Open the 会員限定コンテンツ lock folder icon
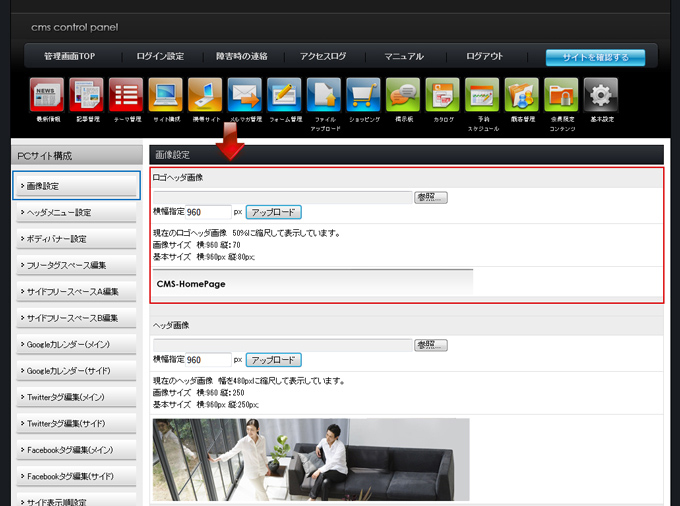The width and height of the screenshot is (680, 506). click(561, 95)
